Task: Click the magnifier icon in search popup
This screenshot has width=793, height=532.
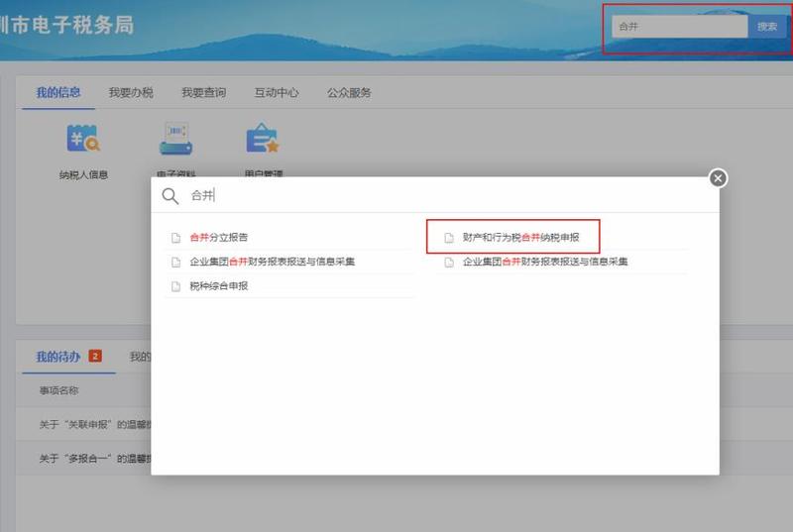Action: click(x=170, y=196)
